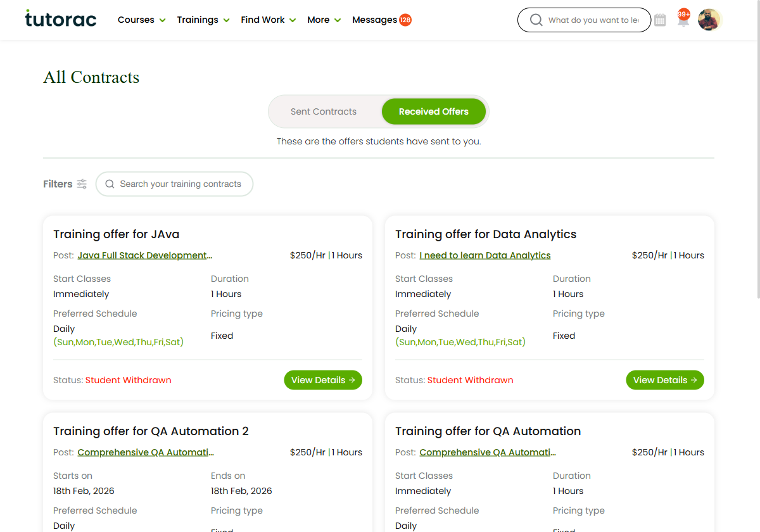This screenshot has height=532, width=760.
Task: Click the 'All Contracts' page heading
Action: 91,77
